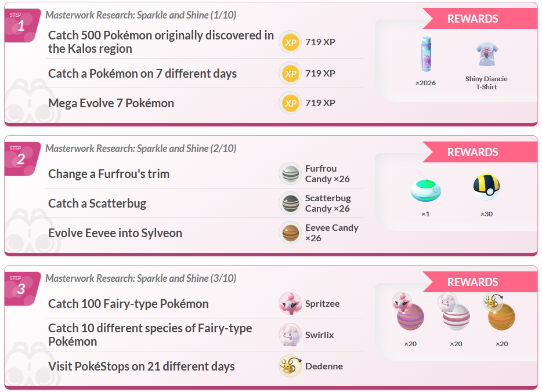Click the Stardust bottle reward icon

point(425,54)
